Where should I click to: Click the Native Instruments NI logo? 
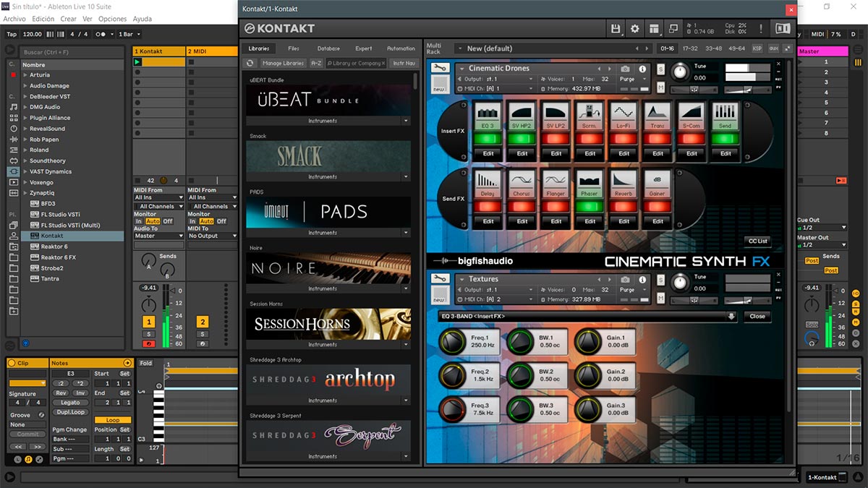[x=783, y=28]
